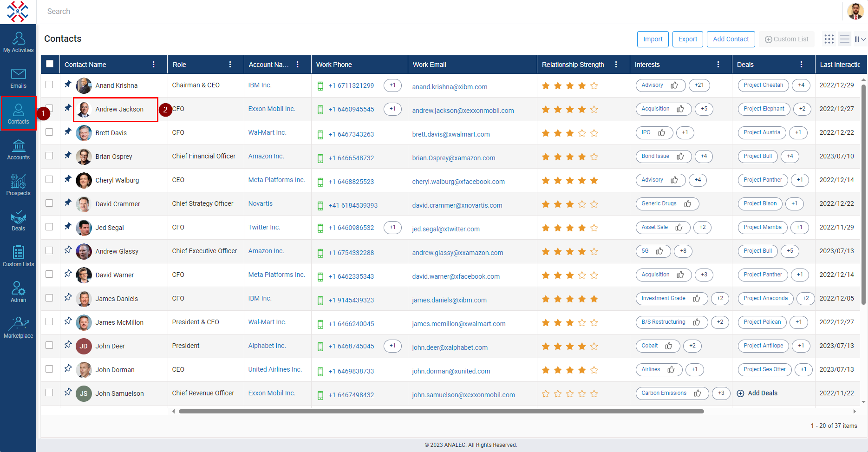Click David Crammer avatar thumbnail
The height and width of the screenshot is (452, 868).
[x=84, y=204]
